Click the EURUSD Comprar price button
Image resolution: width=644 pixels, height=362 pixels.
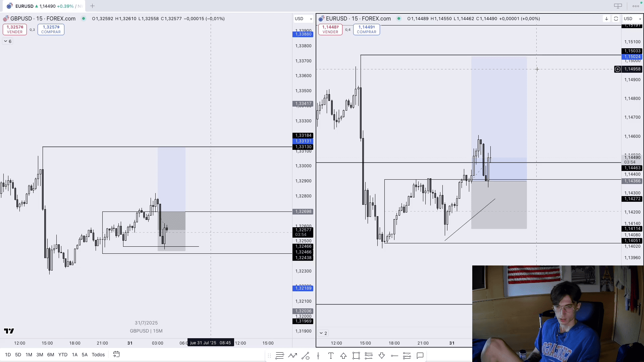tap(366, 29)
